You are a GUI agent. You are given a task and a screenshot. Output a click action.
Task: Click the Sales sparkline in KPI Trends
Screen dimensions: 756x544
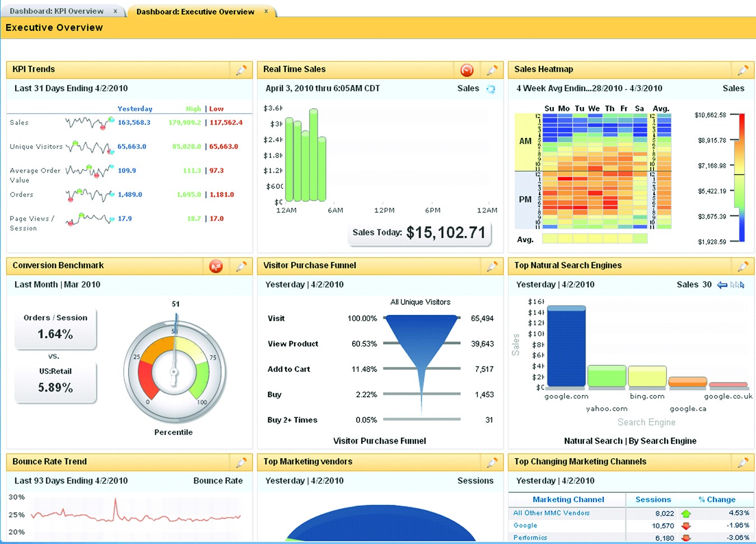point(90,122)
